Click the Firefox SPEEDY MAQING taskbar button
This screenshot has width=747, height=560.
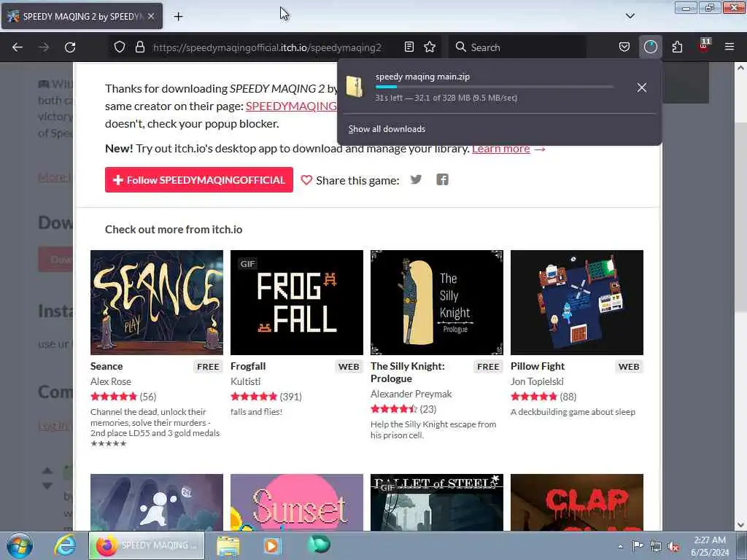(147, 545)
